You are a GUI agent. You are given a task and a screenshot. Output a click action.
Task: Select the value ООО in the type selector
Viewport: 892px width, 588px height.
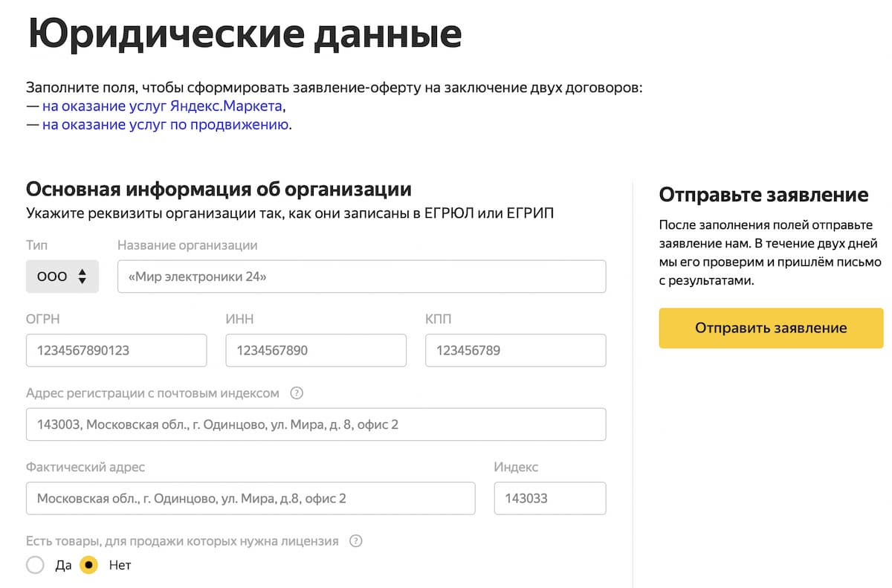tap(51, 276)
